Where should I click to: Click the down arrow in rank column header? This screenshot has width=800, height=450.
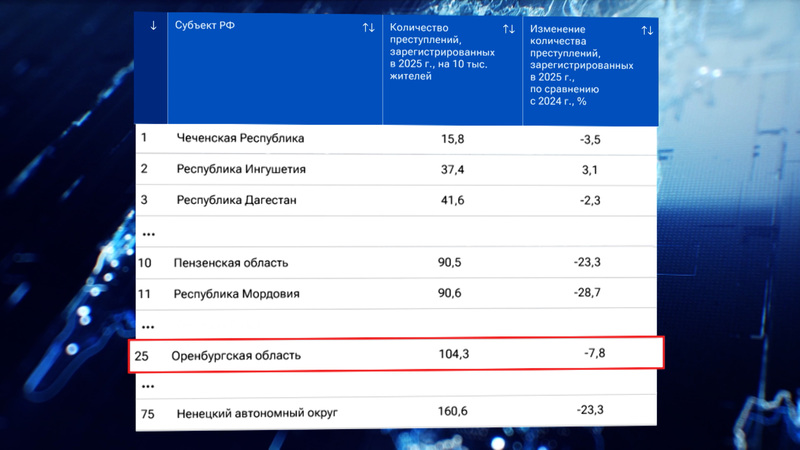point(153,26)
